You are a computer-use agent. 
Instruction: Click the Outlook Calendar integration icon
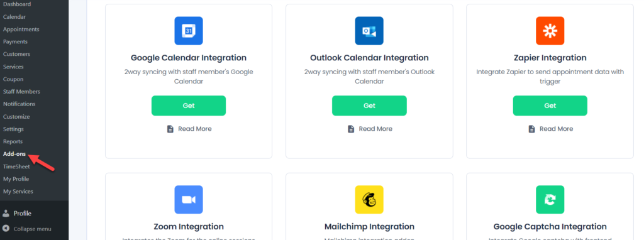[369, 31]
